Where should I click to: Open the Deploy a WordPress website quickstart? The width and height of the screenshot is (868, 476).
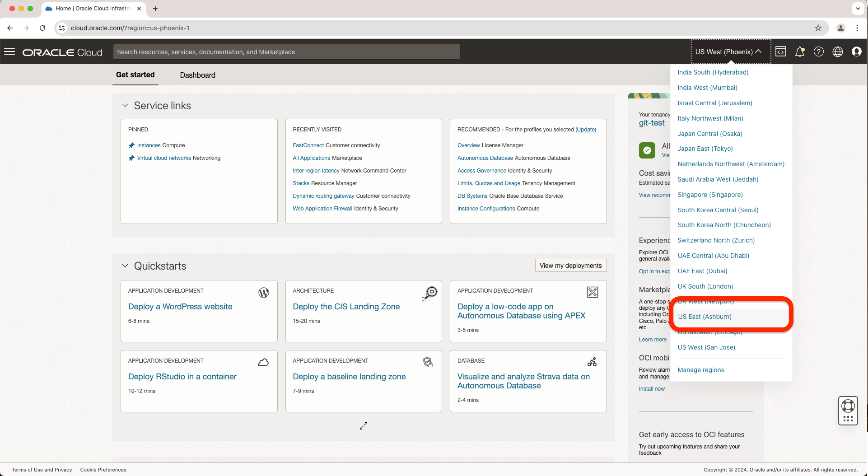point(180,307)
